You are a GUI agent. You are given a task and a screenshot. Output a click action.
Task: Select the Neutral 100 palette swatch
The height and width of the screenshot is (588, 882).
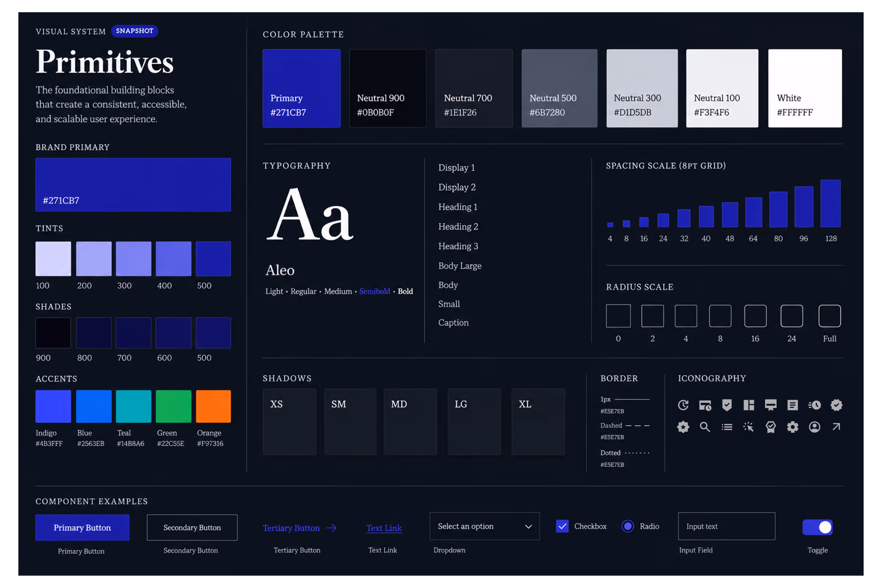(722, 89)
